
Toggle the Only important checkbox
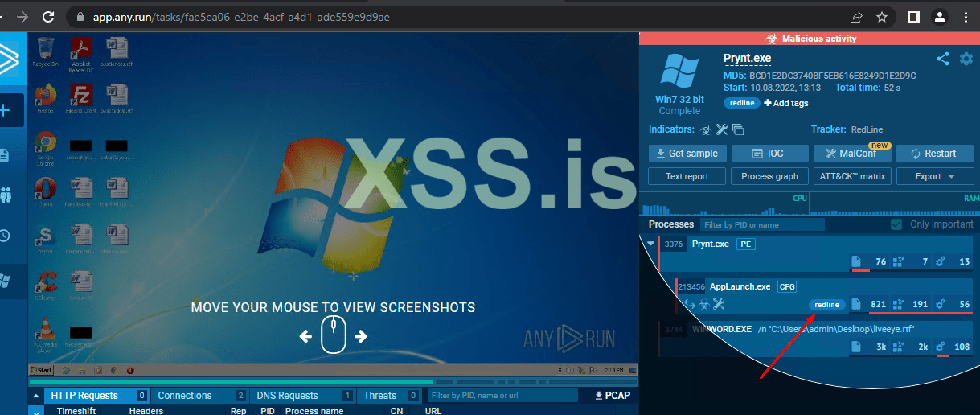click(896, 224)
